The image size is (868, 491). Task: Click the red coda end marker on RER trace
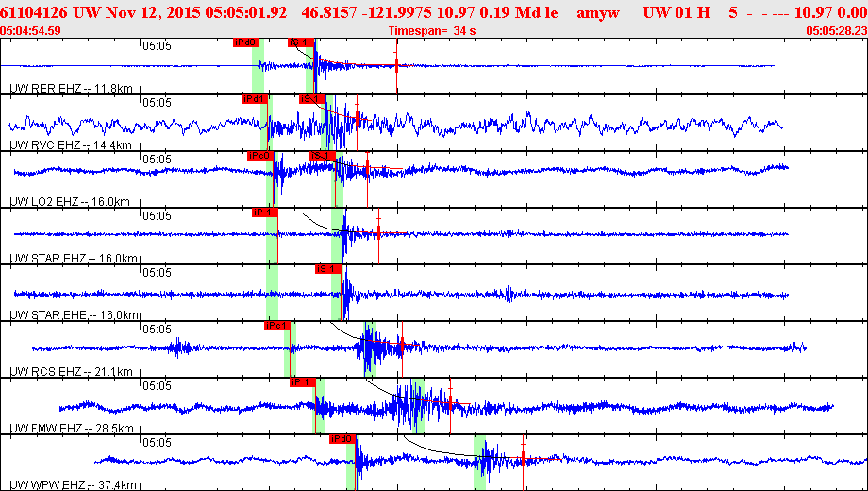[x=396, y=65]
